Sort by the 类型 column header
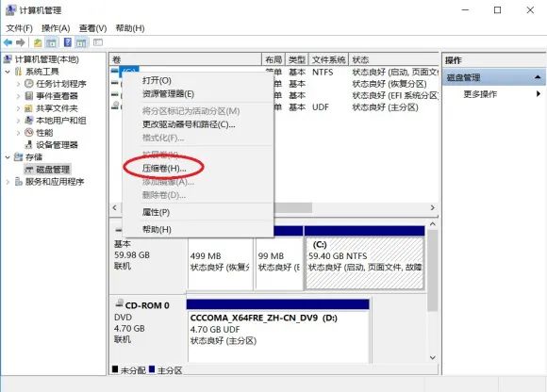 pos(297,59)
